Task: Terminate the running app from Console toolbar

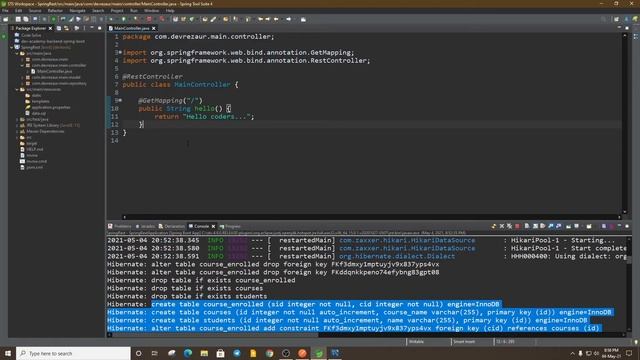Action: (x=517, y=226)
